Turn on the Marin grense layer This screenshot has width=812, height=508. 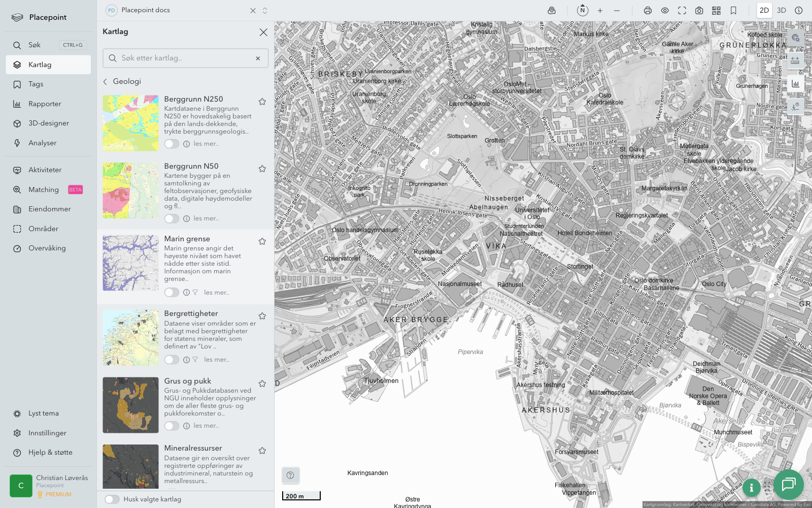[x=172, y=293]
